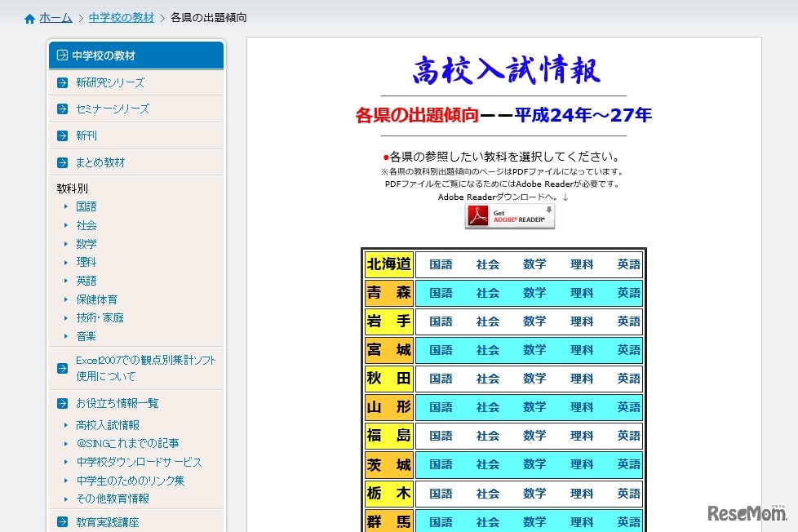Screen dimensions: 798x532
Task: Open 福島 英語 PDF link
Action: tap(628, 436)
